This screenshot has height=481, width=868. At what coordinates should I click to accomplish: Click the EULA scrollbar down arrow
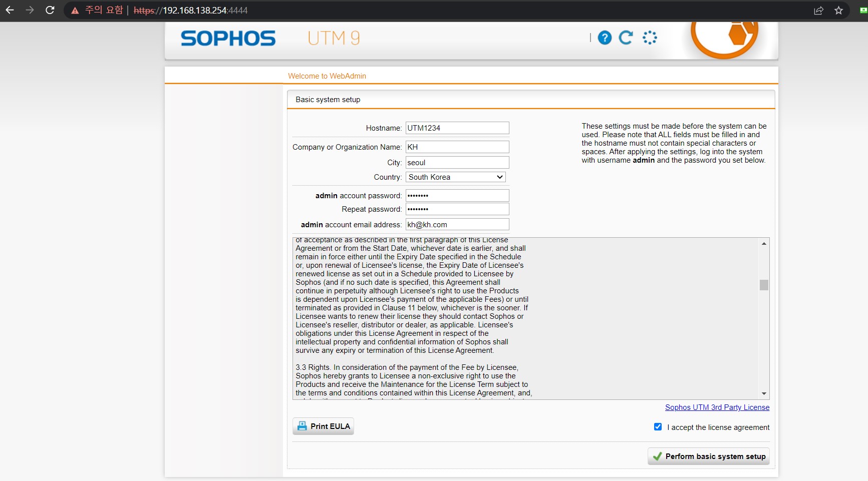[x=764, y=394]
